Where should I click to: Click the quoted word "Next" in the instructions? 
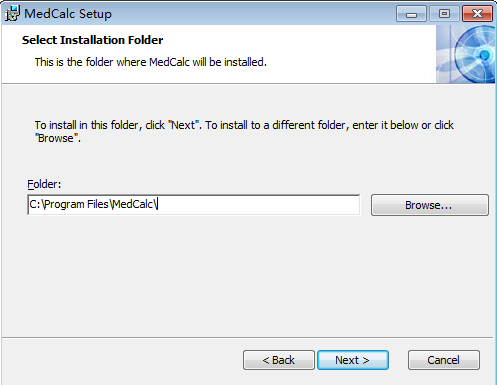[x=184, y=125]
